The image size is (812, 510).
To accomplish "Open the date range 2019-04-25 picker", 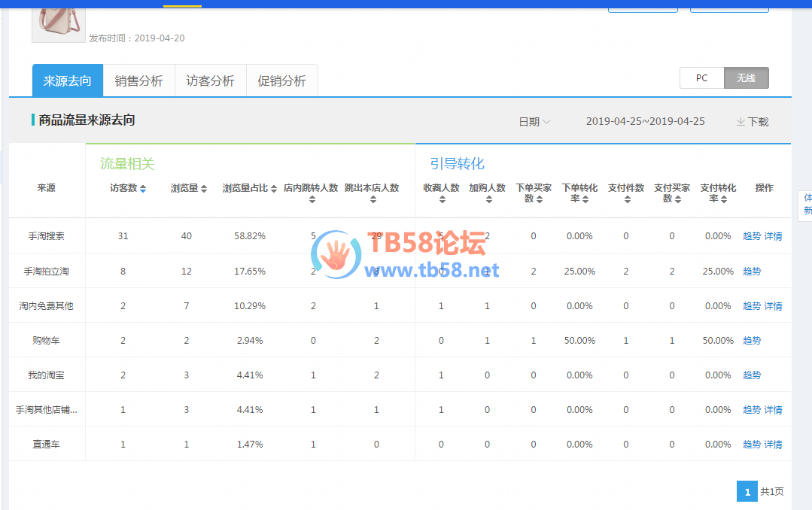I will pos(645,121).
